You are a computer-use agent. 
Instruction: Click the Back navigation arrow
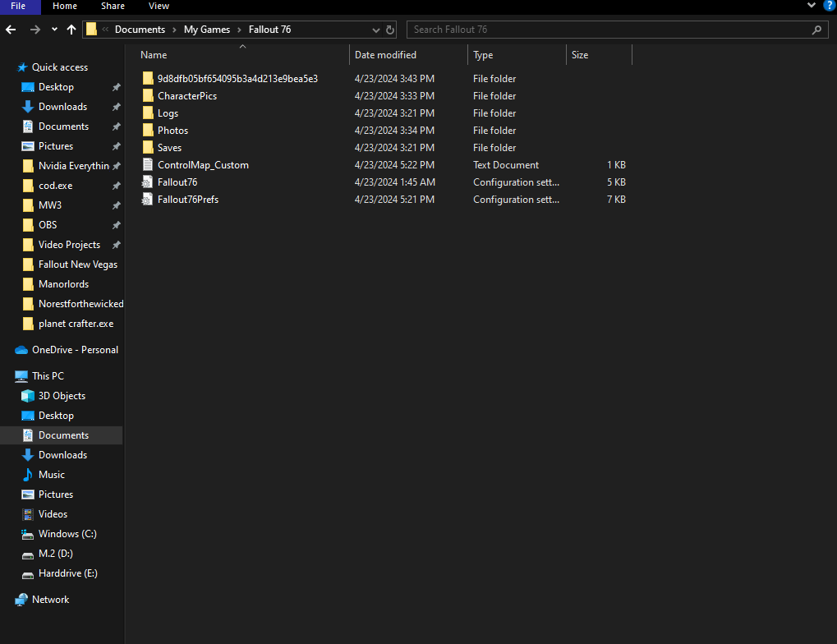[x=11, y=30]
